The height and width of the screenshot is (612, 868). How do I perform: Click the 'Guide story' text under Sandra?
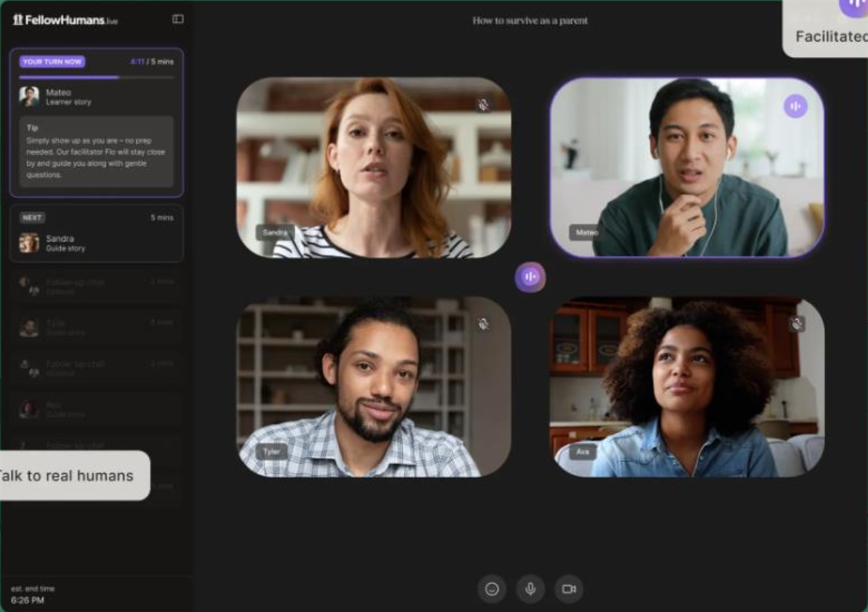tap(65, 249)
